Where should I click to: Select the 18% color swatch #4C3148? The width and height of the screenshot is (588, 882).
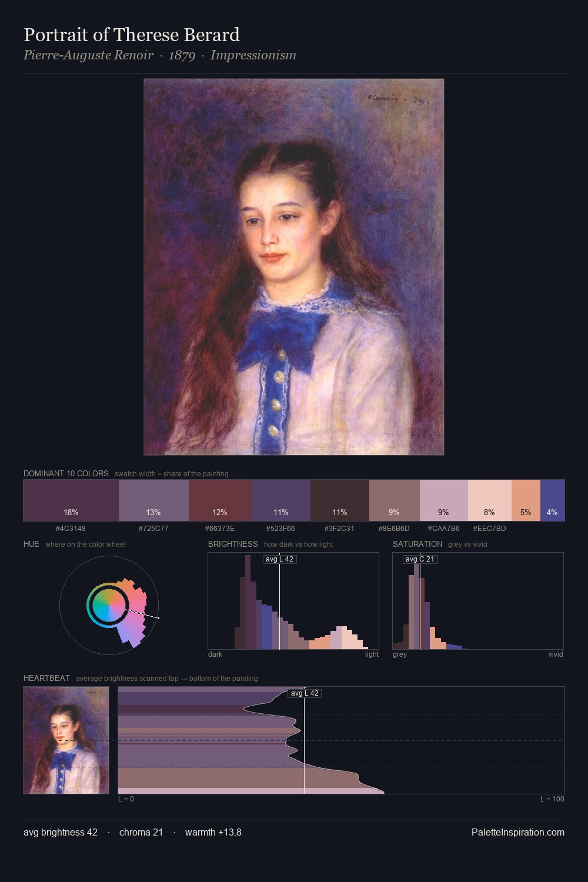point(71,500)
